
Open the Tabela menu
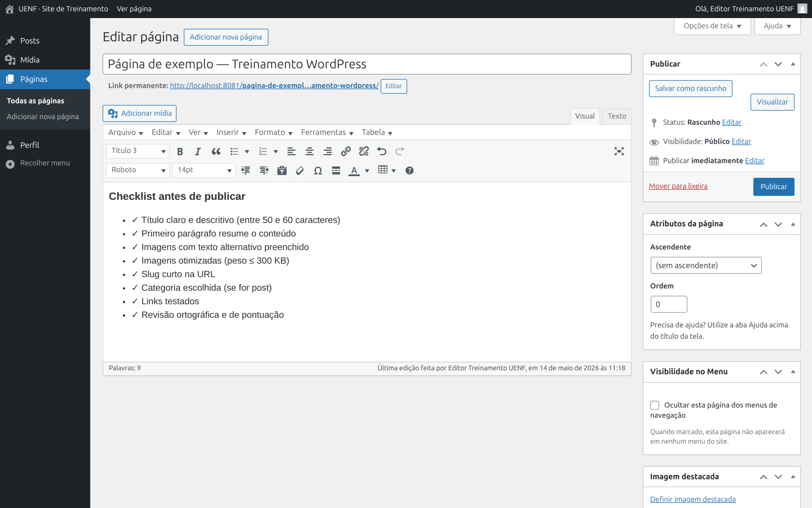click(377, 132)
